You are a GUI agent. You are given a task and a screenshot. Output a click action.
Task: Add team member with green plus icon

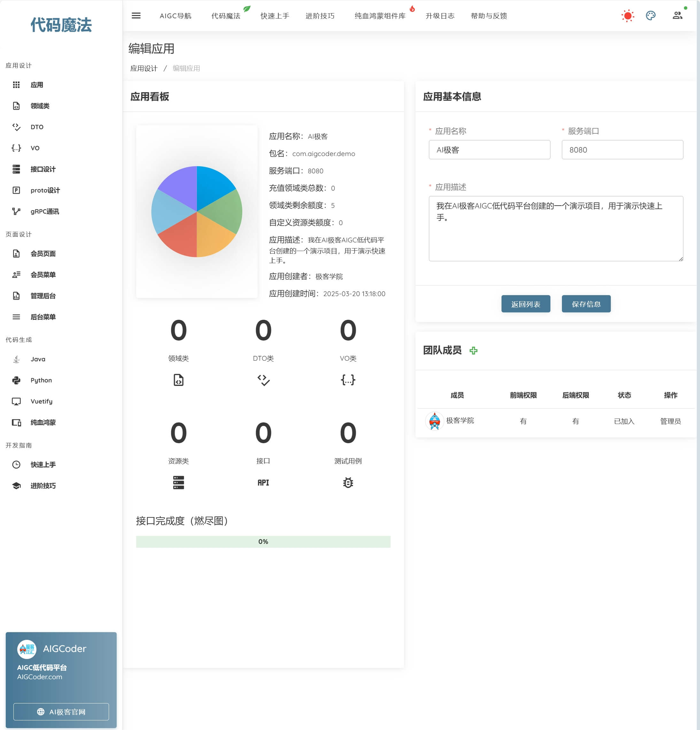(x=473, y=350)
